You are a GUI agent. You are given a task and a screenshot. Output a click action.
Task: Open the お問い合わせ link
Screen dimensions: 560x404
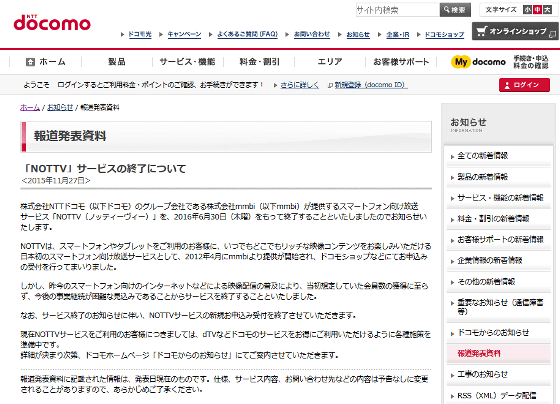pyautogui.click(x=312, y=34)
